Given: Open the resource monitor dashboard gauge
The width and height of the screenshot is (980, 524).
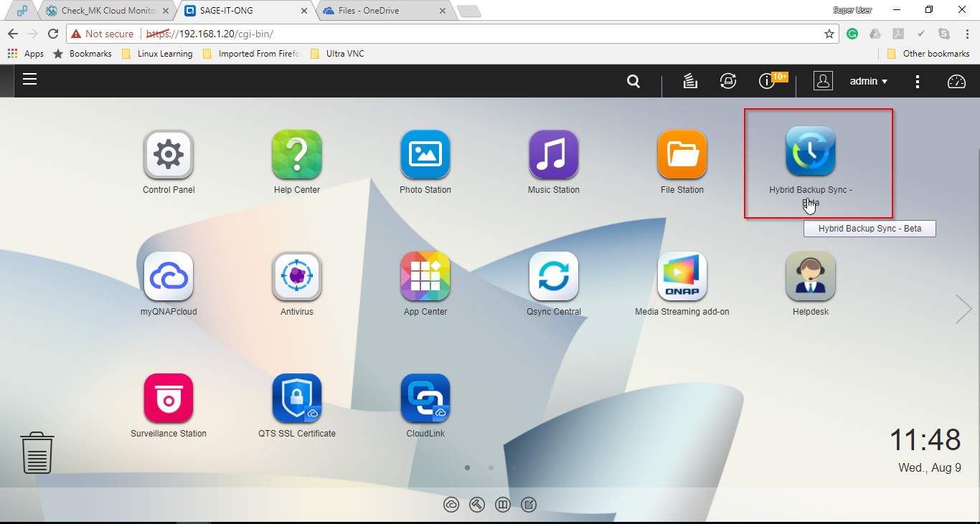Looking at the screenshot, I should coord(956,82).
